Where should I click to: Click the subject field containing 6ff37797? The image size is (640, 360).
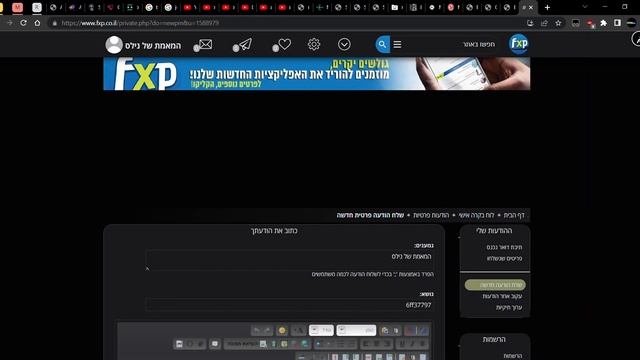[x=290, y=305]
